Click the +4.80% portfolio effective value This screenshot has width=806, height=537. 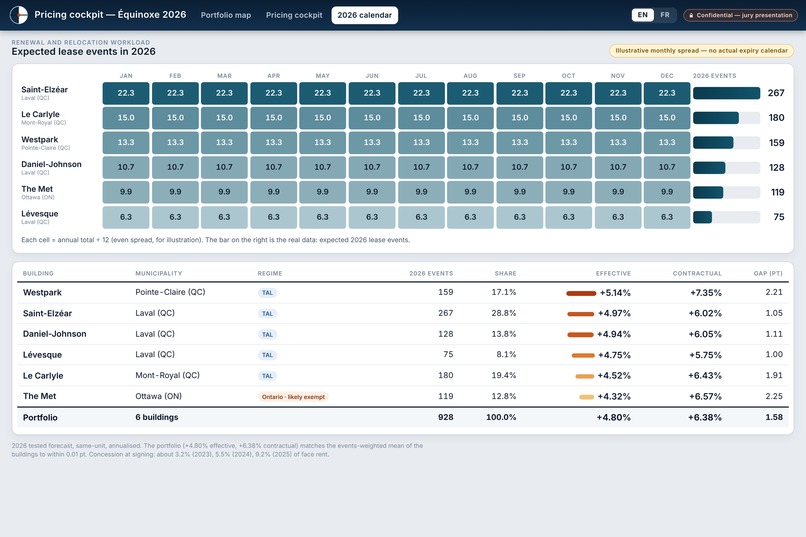[x=613, y=418]
